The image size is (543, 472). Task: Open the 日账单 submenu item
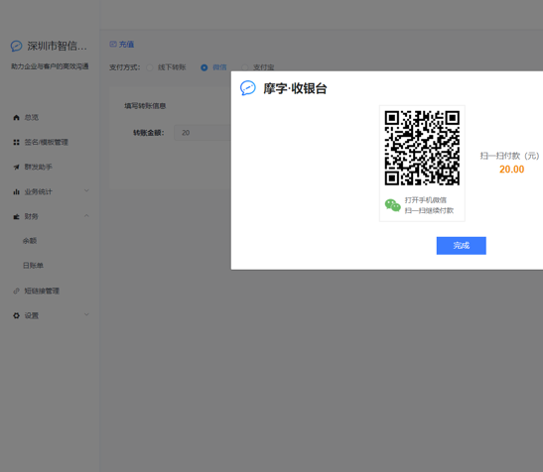[33, 266]
